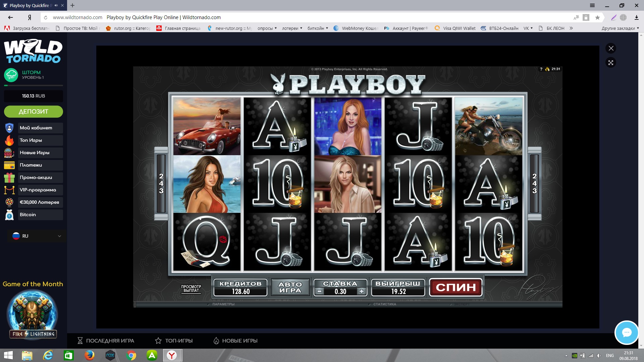Open the Статистика tab below the game
644x362 pixels.
(x=384, y=304)
